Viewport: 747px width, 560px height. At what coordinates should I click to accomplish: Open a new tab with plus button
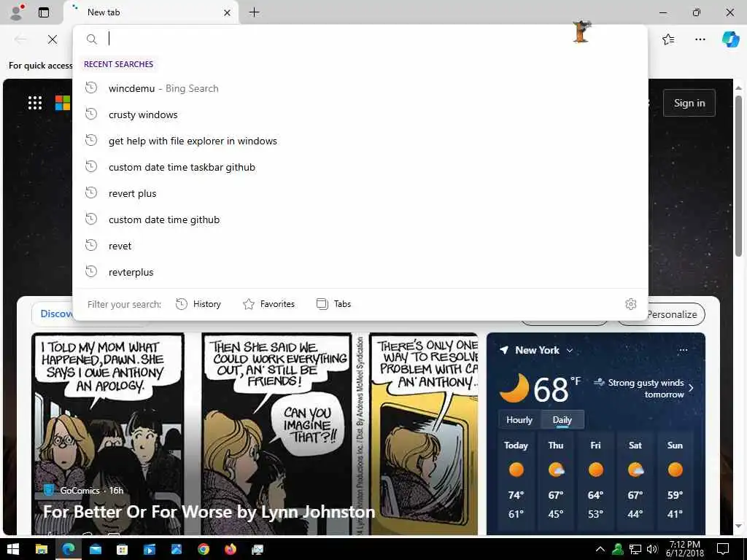tap(255, 12)
